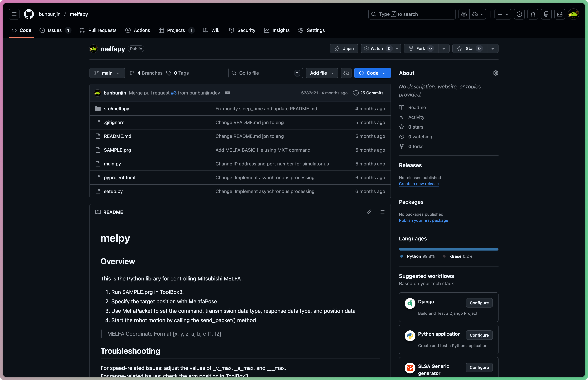This screenshot has height=380, width=588.
Task: Click the xBase 0.2% language entry
Action: pos(458,256)
